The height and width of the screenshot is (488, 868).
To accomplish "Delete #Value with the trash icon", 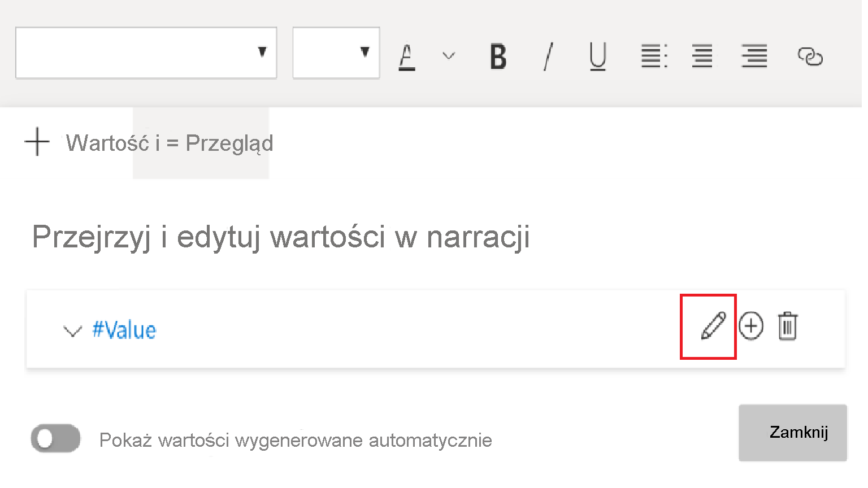I will (x=787, y=326).
